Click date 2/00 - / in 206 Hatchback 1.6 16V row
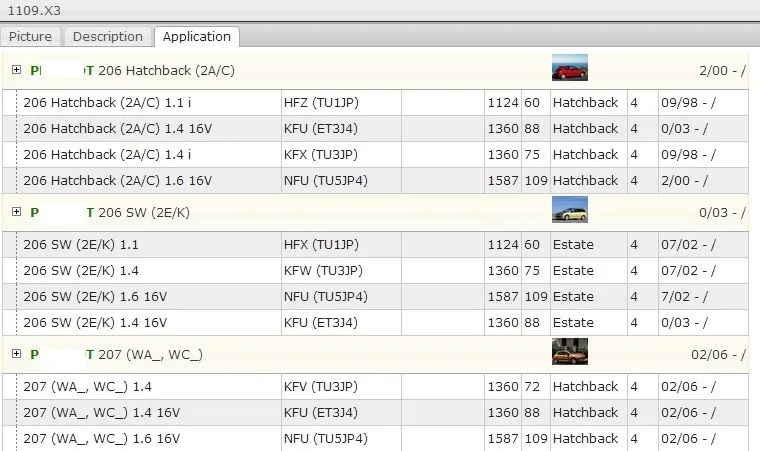The image size is (760, 451). click(684, 180)
